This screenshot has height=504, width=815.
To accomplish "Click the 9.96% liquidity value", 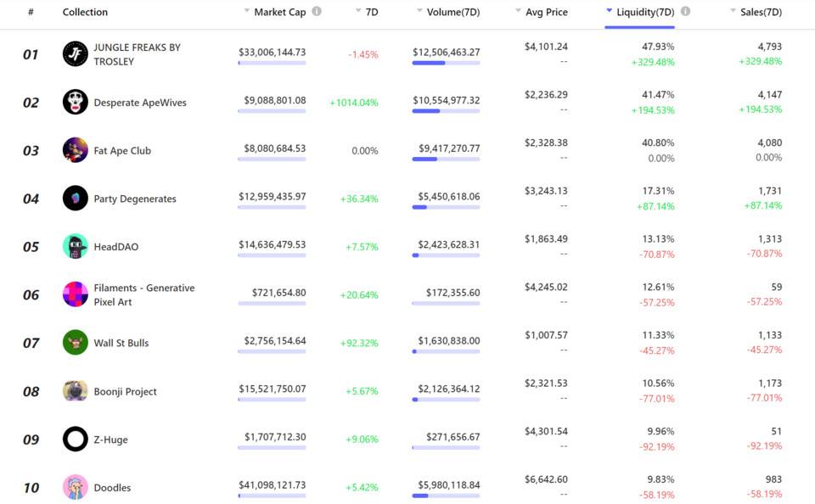I will click(x=660, y=431).
